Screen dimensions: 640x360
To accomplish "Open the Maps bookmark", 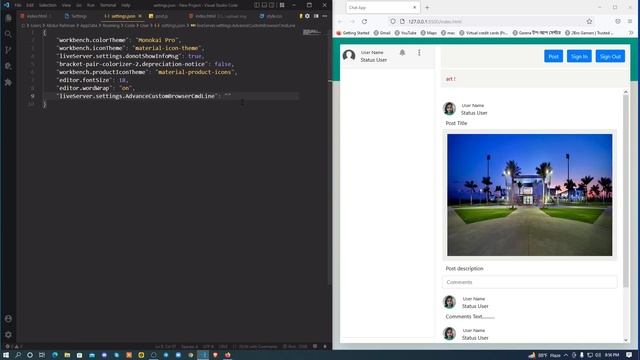I will coord(429,33).
